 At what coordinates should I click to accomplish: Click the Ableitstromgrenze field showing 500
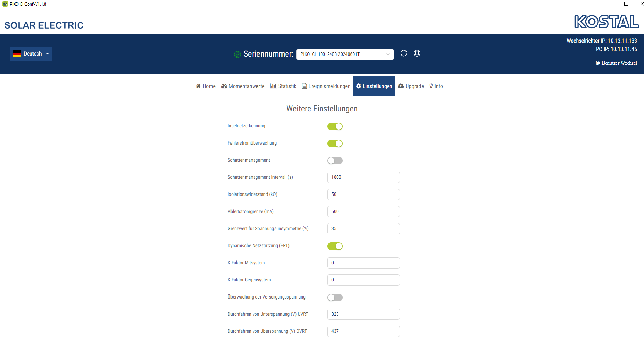pyautogui.click(x=364, y=212)
